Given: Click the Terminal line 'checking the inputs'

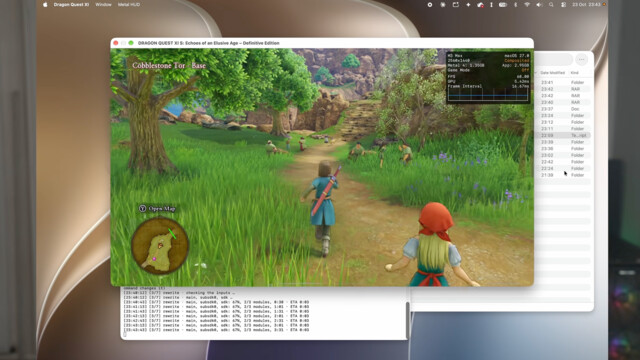Looking at the screenshot, I should pos(180,293).
